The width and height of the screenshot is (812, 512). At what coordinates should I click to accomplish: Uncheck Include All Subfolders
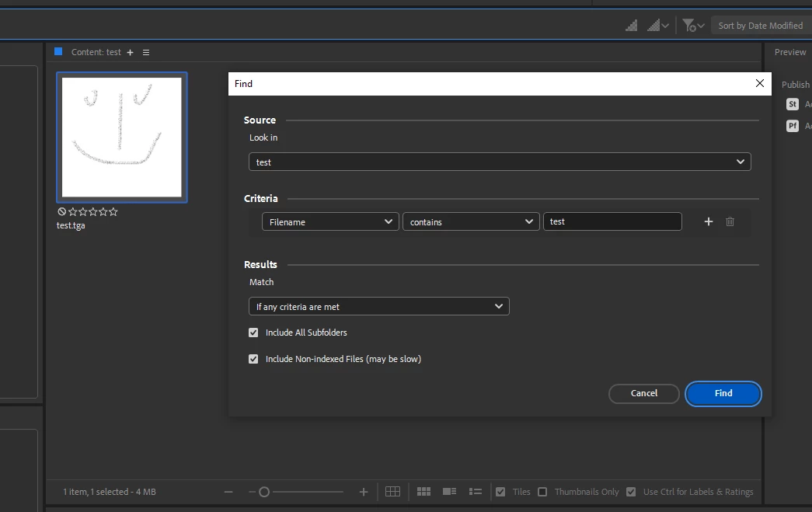(x=253, y=333)
